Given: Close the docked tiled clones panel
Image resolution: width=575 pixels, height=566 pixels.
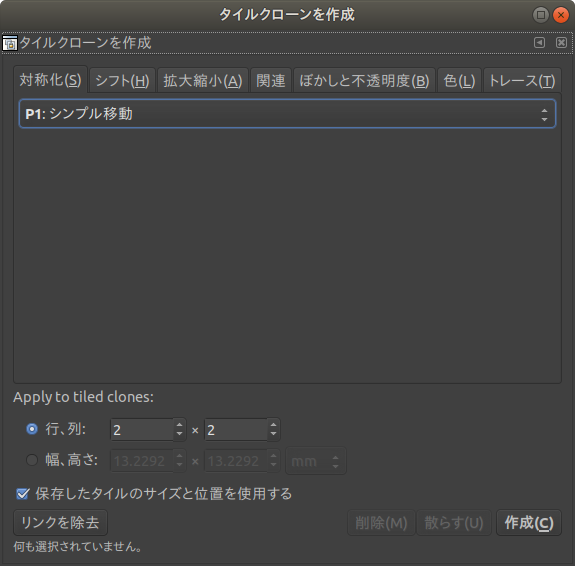Looking at the screenshot, I should pos(561,43).
